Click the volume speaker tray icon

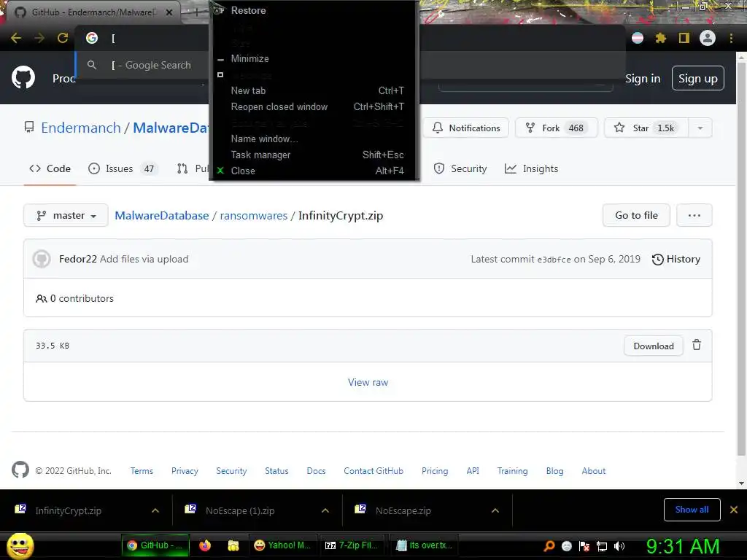[619, 546]
